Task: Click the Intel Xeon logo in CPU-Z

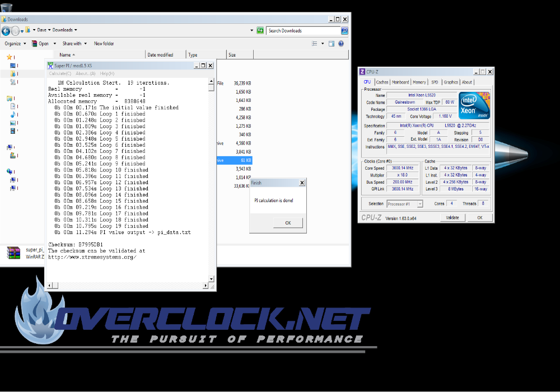Action: pyautogui.click(x=474, y=106)
